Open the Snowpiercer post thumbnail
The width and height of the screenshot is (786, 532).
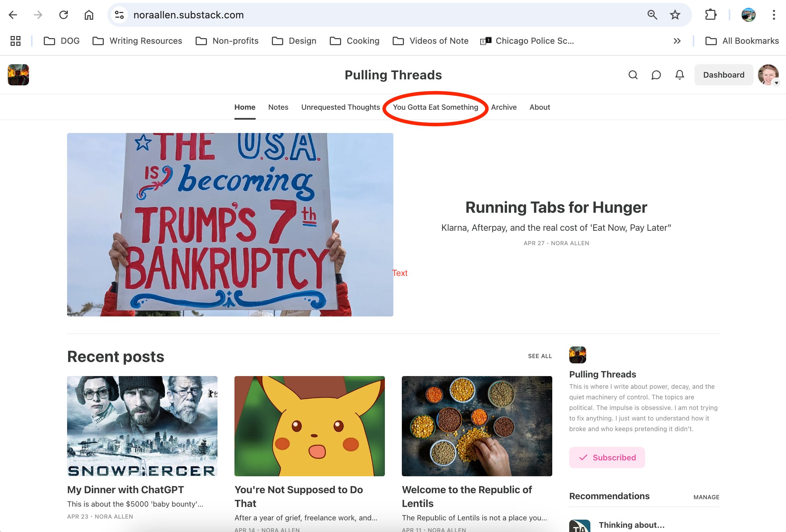(142, 426)
